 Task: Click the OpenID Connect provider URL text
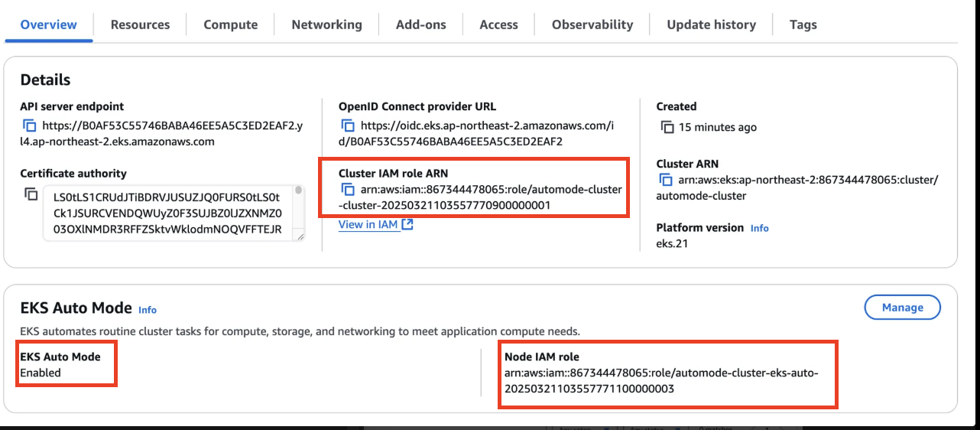tap(476, 134)
